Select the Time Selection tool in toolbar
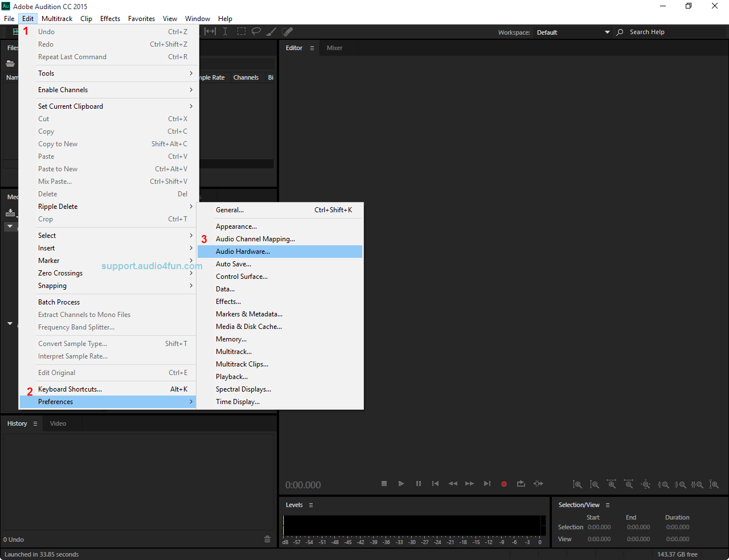Viewport: 729px width, 560px height. (226, 32)
